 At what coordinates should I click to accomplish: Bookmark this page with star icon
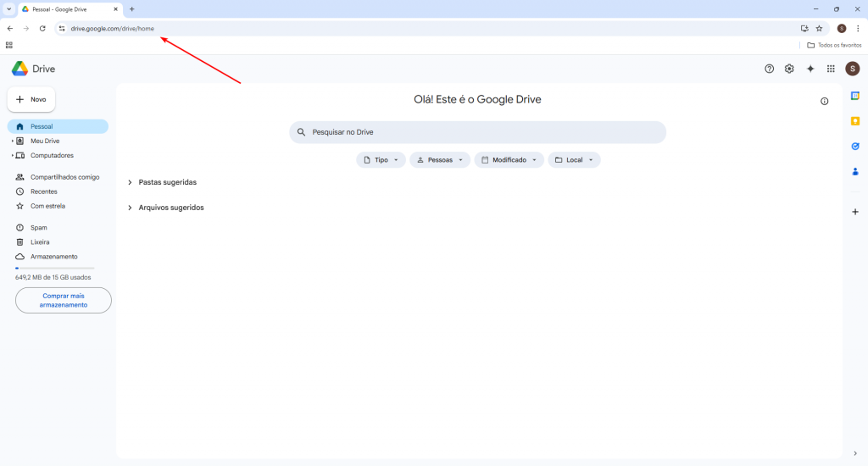[819, 28]
